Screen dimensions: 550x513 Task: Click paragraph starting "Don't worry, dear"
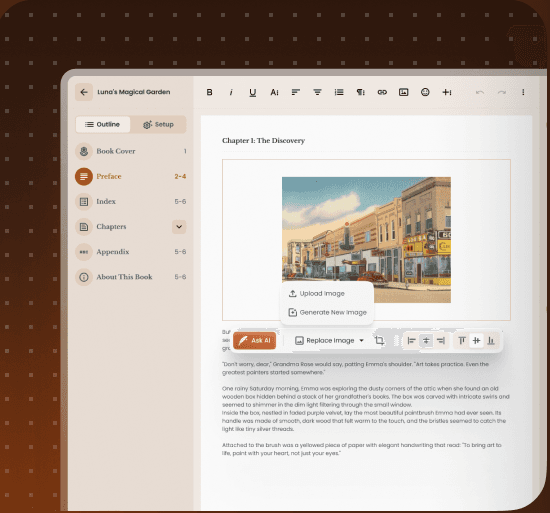355,368
